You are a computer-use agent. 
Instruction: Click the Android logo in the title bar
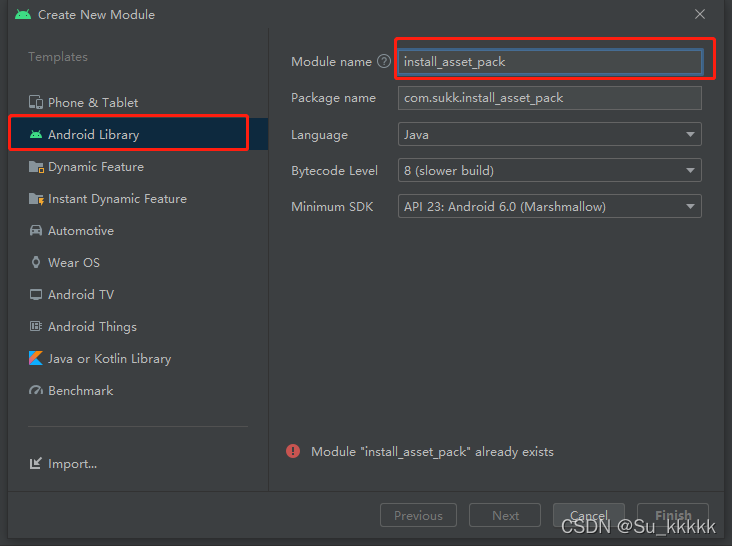[x=23, y=14]
